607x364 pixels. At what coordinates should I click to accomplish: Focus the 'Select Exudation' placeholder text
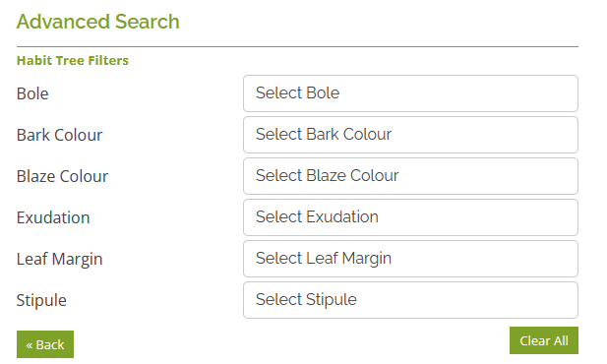tap(317, 216)
